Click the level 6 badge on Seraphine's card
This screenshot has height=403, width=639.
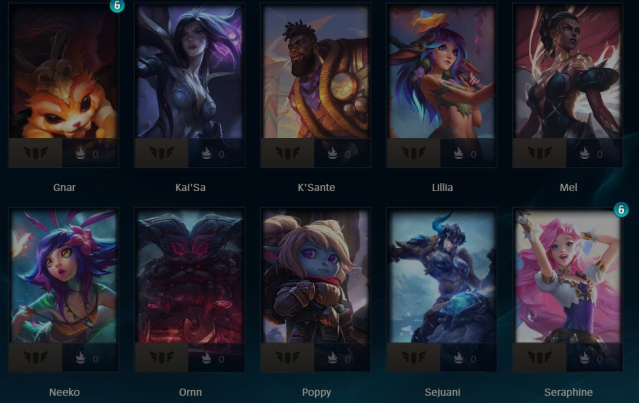pos(621,209)
